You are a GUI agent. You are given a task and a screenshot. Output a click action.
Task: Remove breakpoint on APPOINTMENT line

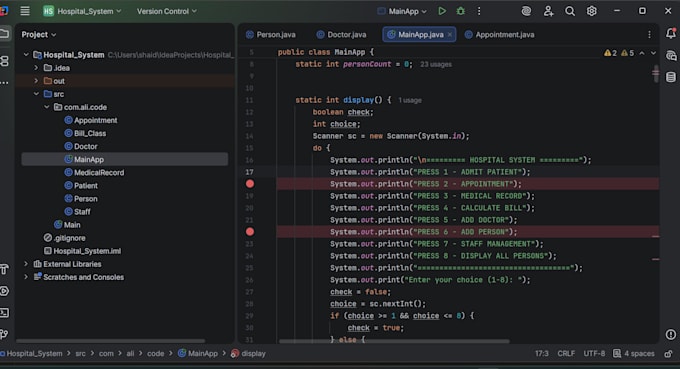coord(250,184)
